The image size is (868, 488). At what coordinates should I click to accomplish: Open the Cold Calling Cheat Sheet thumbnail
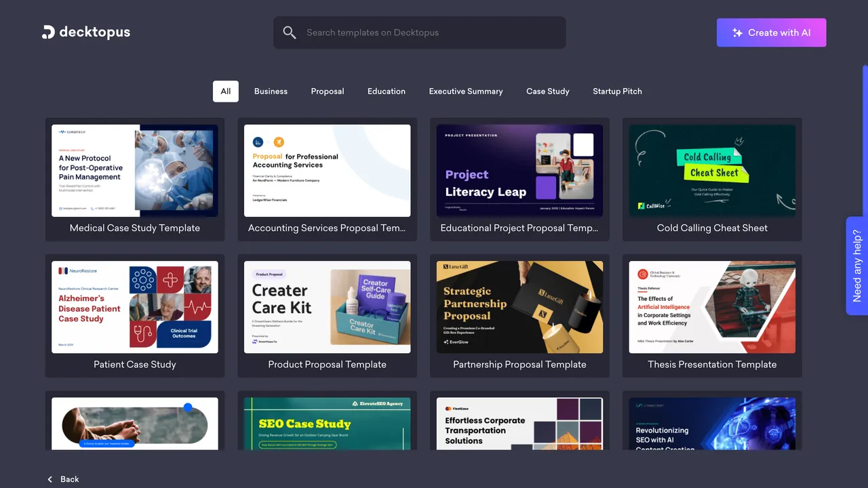click(712, 171)
